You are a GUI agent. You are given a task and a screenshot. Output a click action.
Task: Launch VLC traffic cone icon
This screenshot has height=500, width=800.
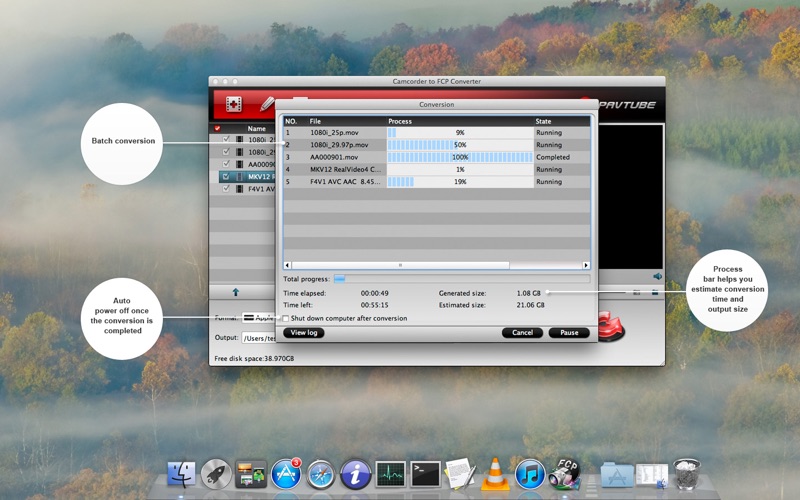495,474
